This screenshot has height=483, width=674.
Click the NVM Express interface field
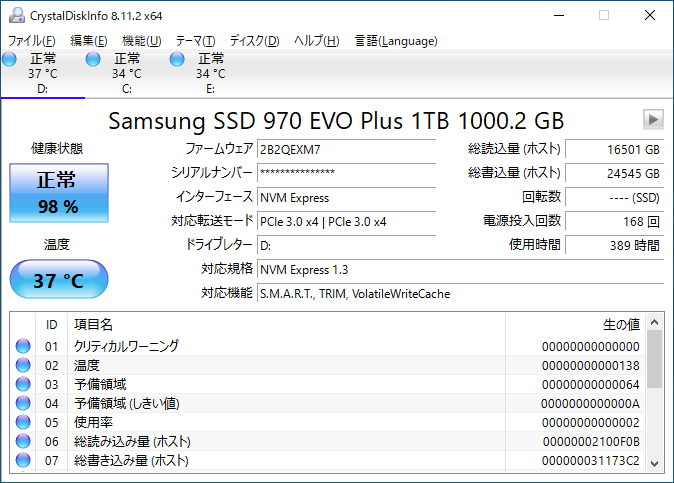click(x=346, y=198)
